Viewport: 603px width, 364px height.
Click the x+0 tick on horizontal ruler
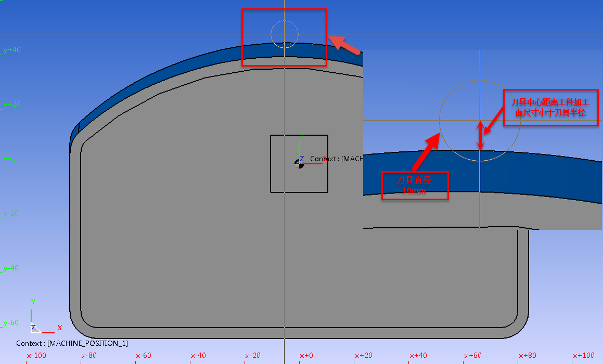click(x=306, y=356)
